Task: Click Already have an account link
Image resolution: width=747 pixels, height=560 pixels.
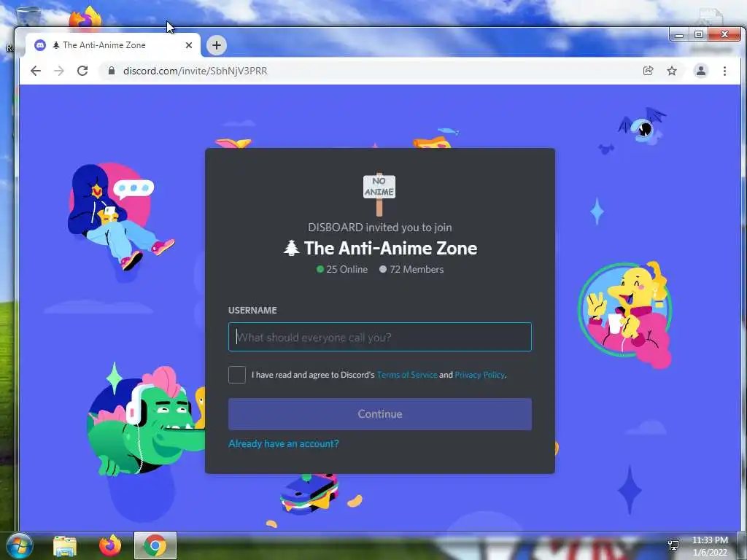Action: pos(284,443)
